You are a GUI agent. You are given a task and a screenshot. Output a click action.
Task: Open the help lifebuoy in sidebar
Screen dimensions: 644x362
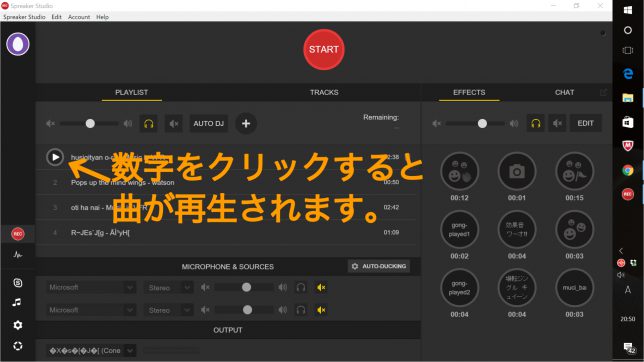click(x=18, y=346)
